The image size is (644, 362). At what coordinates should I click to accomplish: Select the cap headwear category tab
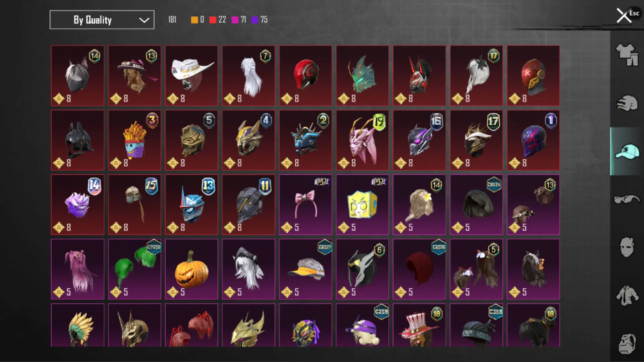[627, 152]
